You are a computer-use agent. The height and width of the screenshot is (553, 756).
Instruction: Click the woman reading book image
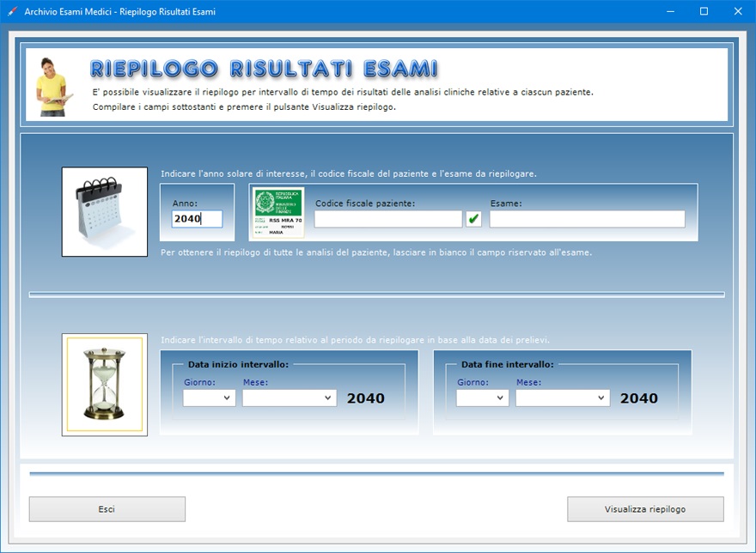click(52, 86)
